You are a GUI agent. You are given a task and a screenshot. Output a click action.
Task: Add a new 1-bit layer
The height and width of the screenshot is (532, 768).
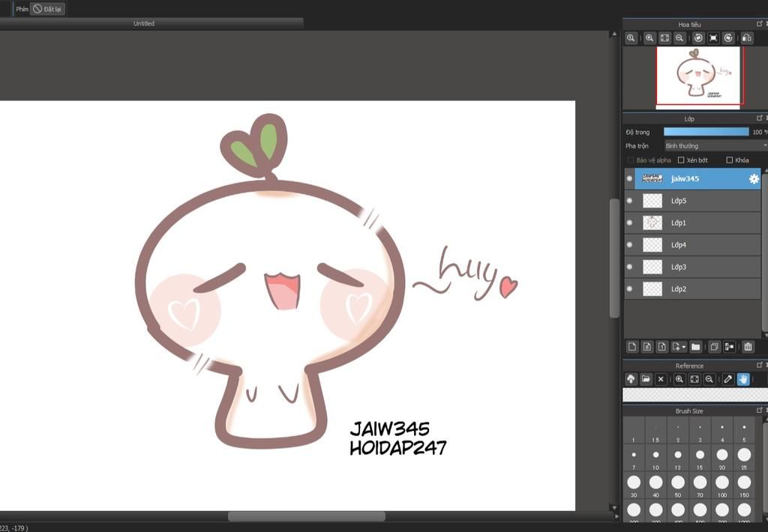(x=661, y=346)
